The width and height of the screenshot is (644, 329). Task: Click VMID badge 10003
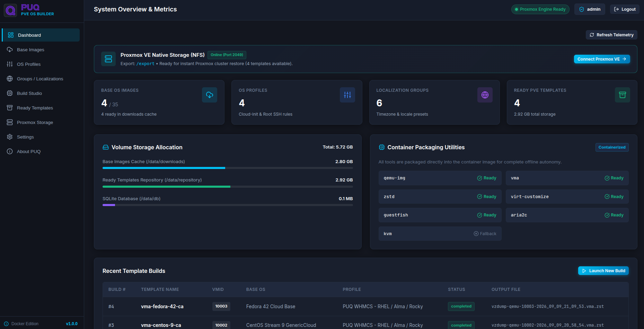[x=221, y=306]
